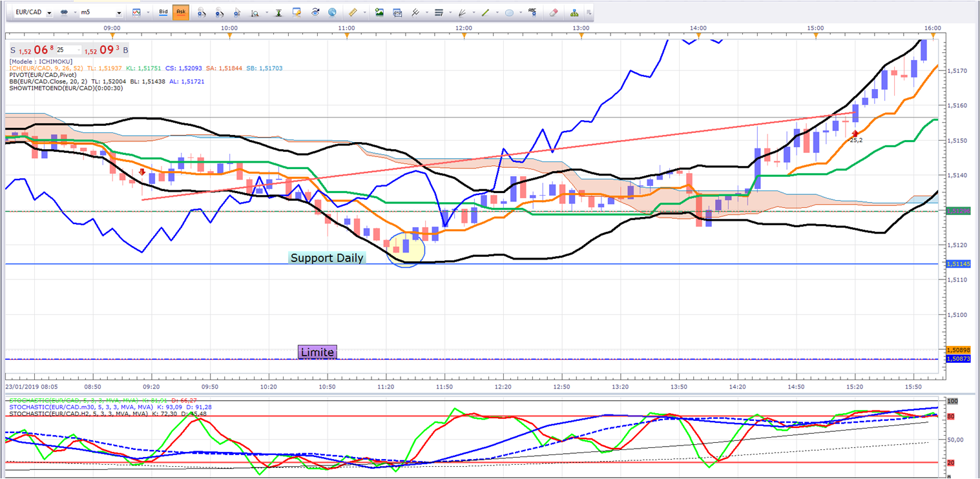Select the Andrews pitchfork drawing tool

(x=415, y=12)
